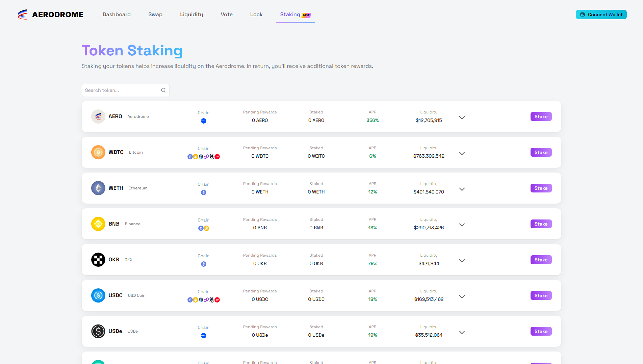Click the yellow BNB chain icon in the BNB row
Viewport: 643px width, 364px height.
tap(206, 228)
